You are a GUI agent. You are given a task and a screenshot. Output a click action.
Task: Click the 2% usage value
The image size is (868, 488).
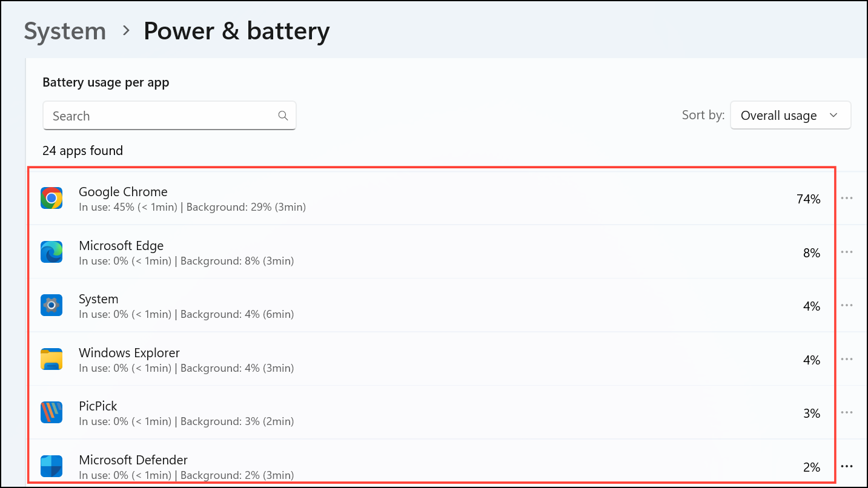pyautogui.click(x=812, y=467)
